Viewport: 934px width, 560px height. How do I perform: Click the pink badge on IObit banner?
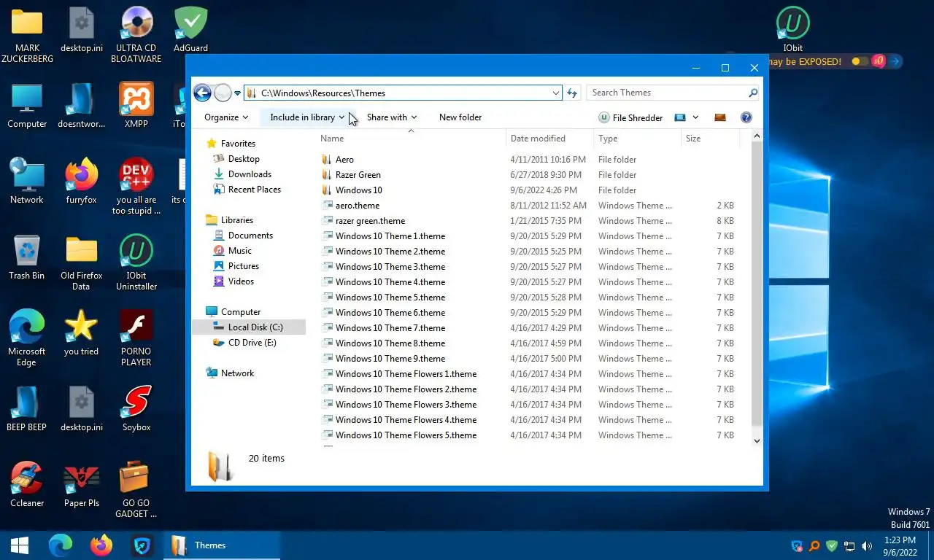pyautogui.click(x=879, y=61)
